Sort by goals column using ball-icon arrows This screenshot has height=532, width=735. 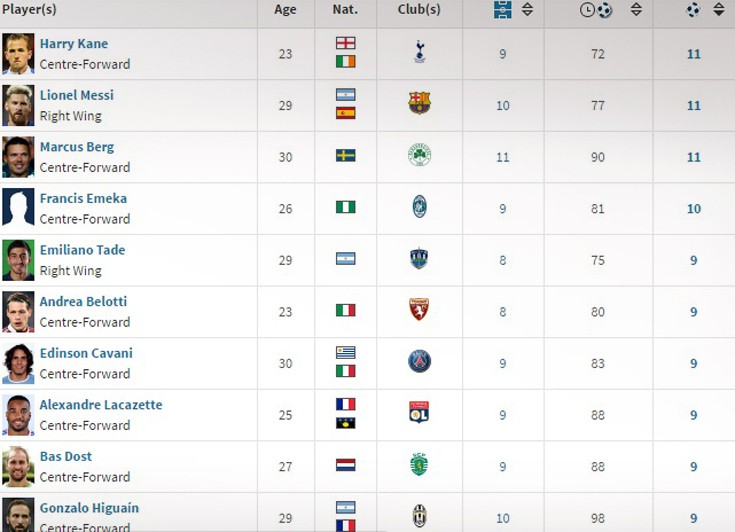click(x=719, y=9)
